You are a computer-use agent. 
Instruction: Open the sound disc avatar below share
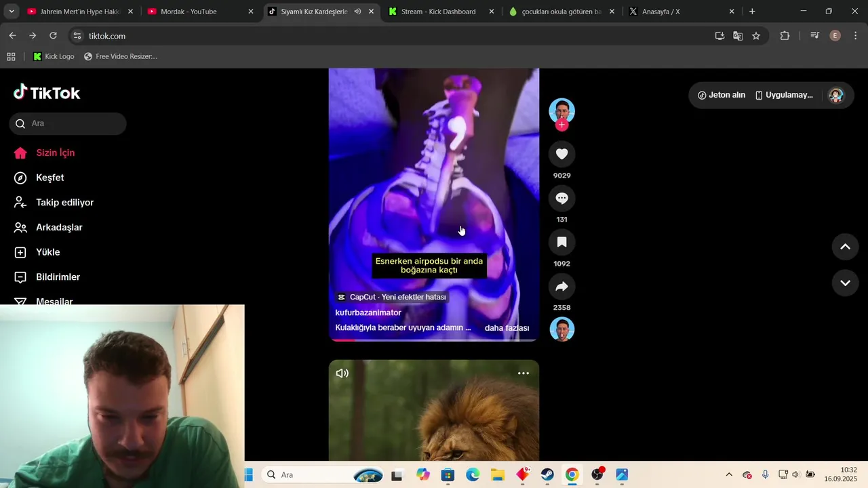click(x=561, y=329)
